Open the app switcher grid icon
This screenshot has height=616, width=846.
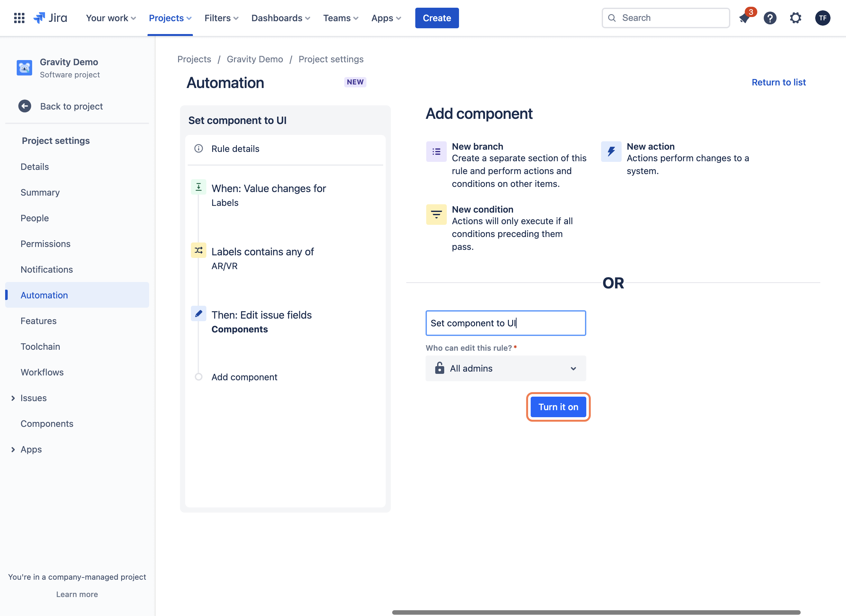pyautogui.click(x=19, y=18)
